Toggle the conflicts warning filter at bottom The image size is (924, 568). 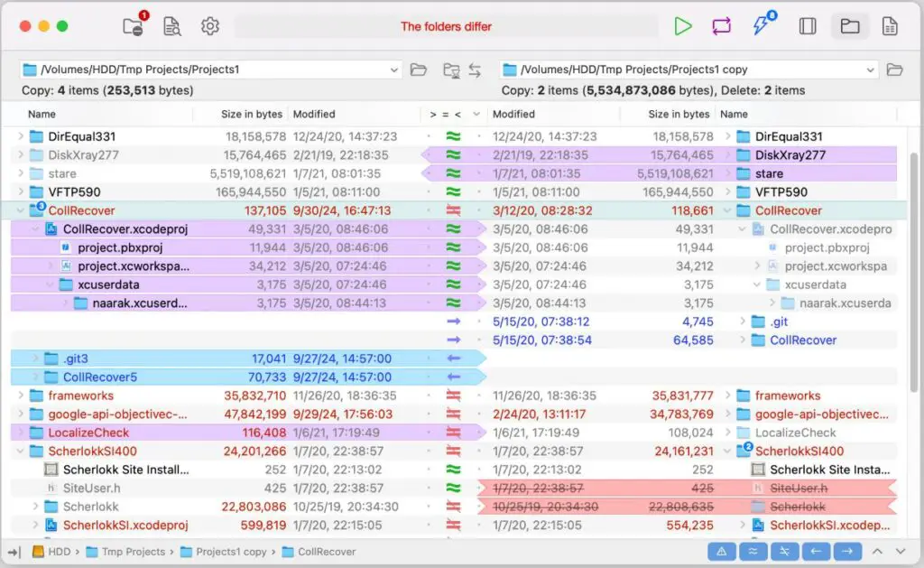pos(721,551)
